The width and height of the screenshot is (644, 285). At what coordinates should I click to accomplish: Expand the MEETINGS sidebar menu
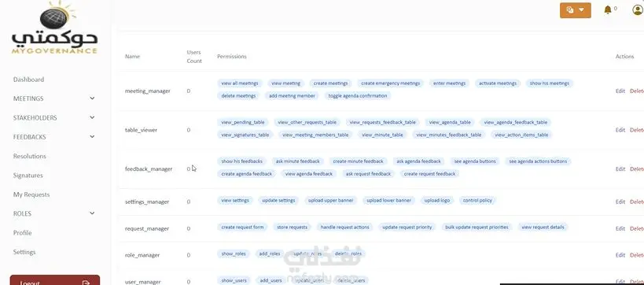[53, 98]
